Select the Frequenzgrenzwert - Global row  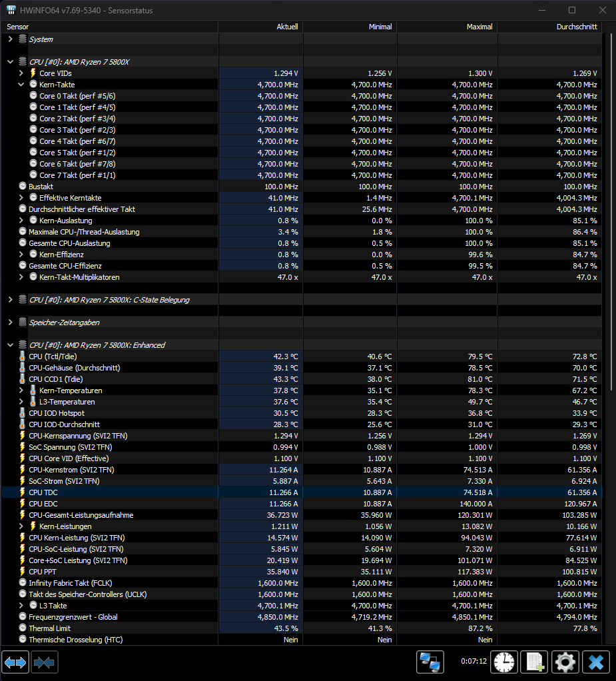(302, 617)
